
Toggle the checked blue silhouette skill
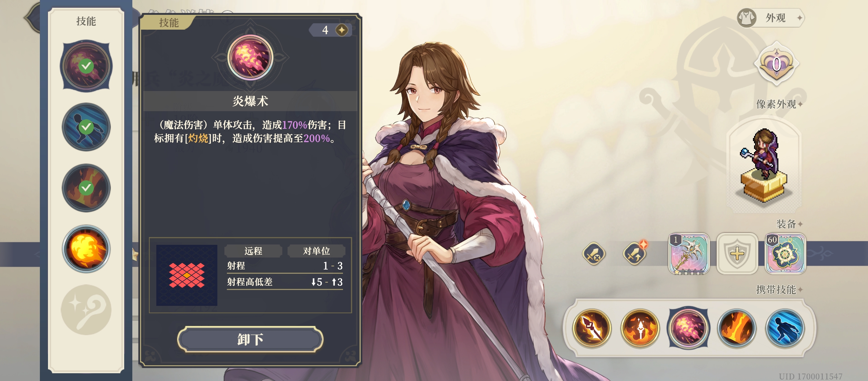pyautogui.click(x=86, y=127)
